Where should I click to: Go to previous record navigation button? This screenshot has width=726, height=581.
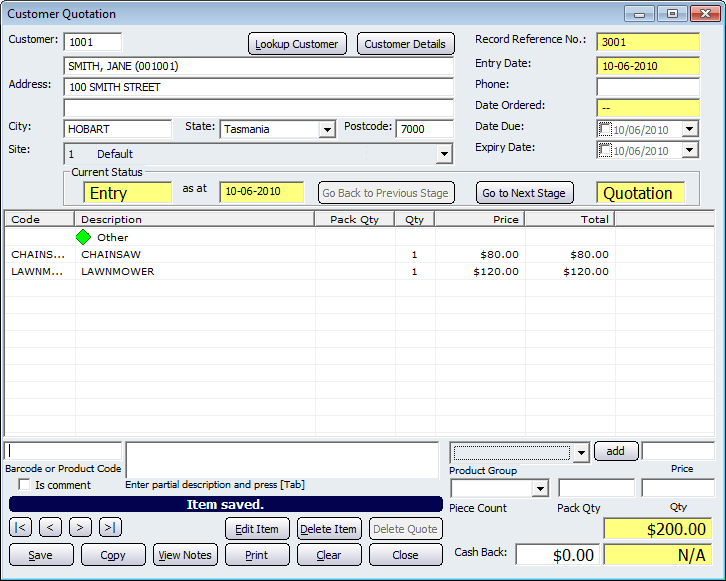pos(50,527)
